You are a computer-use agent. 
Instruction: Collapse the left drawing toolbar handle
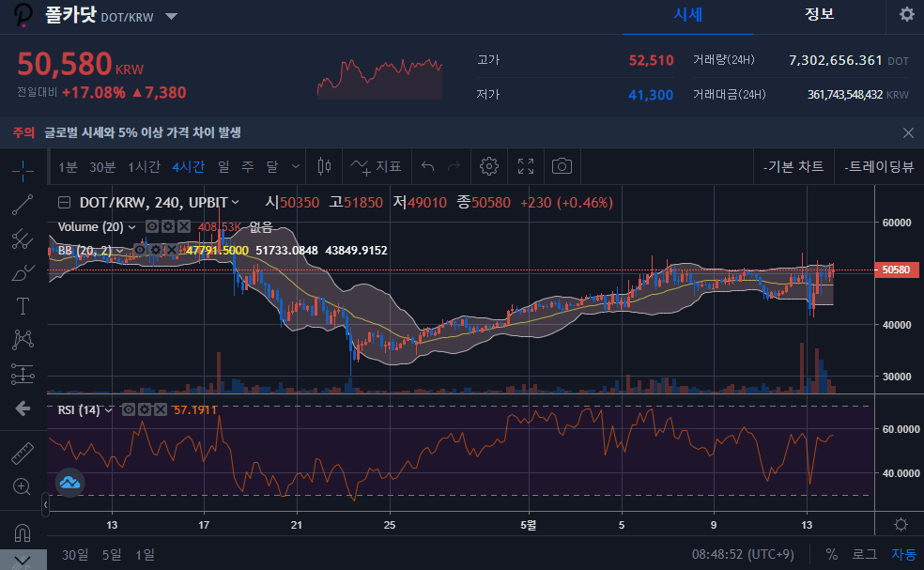[45, 504]
